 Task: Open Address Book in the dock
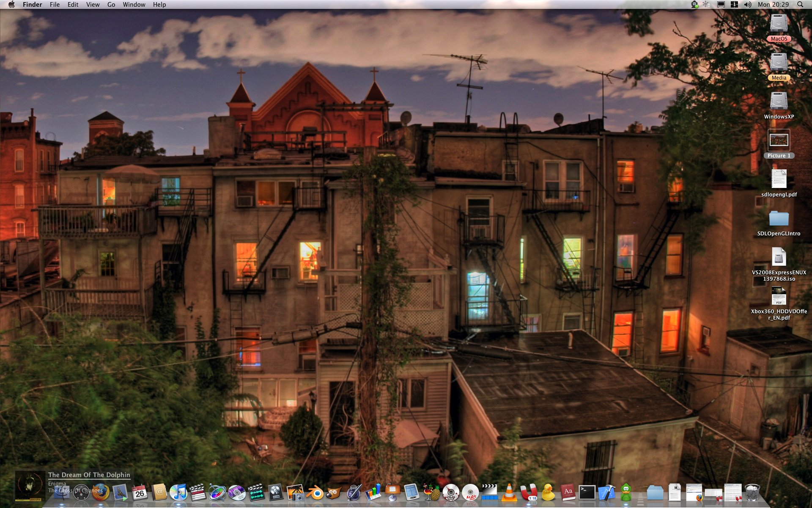(159, 492)
